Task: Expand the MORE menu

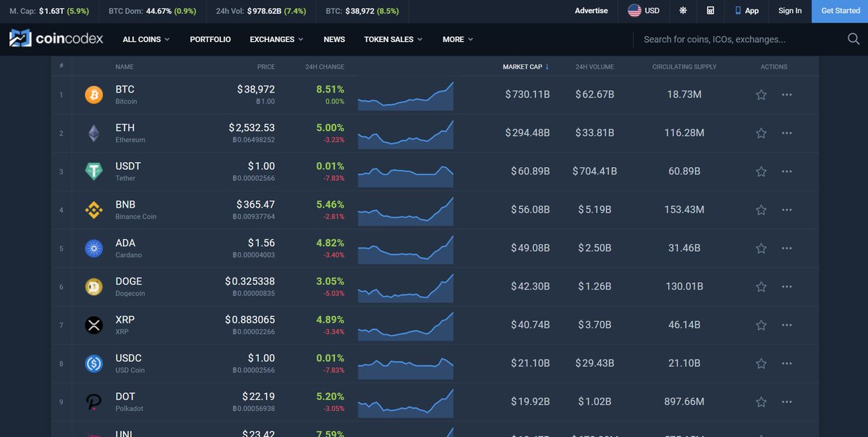Action: coord(458,39)
